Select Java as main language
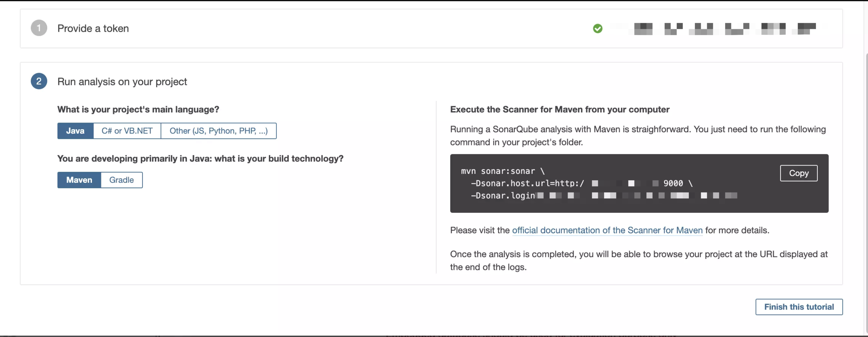Image resolution: width=868 pixels, height=337 pixels. coord(75,131)
